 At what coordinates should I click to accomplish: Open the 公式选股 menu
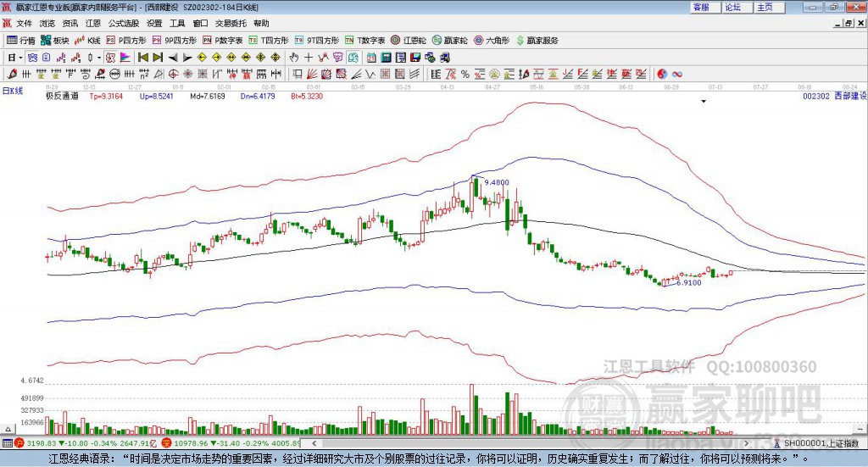[x=124, y=23]
